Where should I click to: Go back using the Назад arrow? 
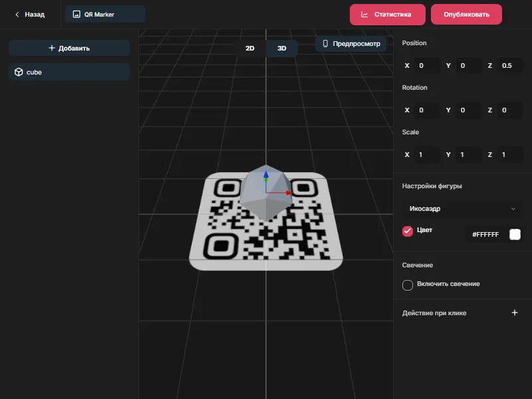(17, 15)
